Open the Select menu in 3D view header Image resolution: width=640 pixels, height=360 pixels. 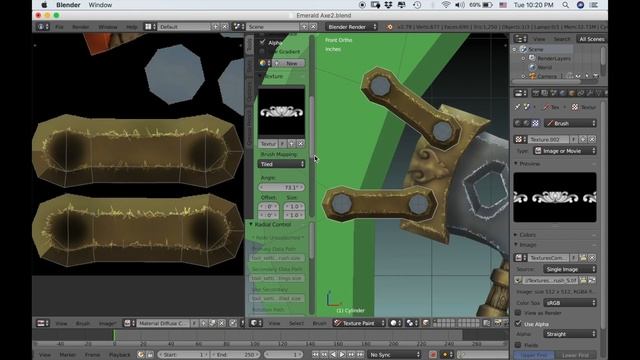[x=296, y=323]
